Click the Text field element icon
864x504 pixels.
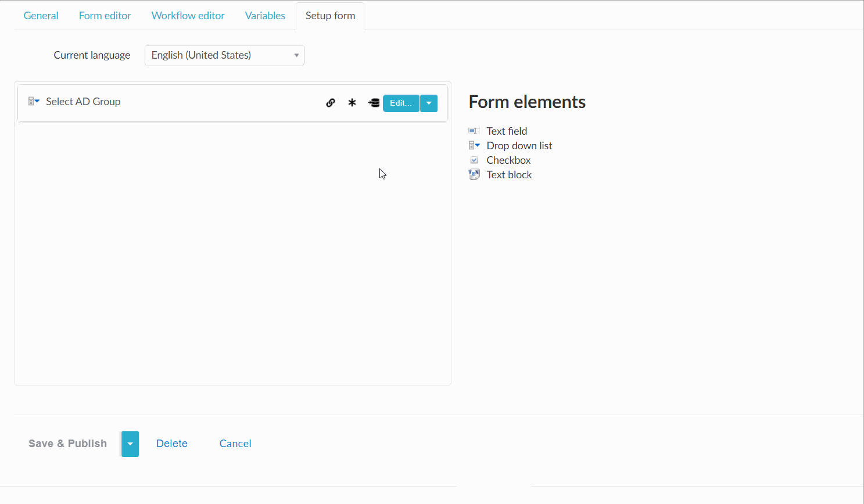point(474,131)
